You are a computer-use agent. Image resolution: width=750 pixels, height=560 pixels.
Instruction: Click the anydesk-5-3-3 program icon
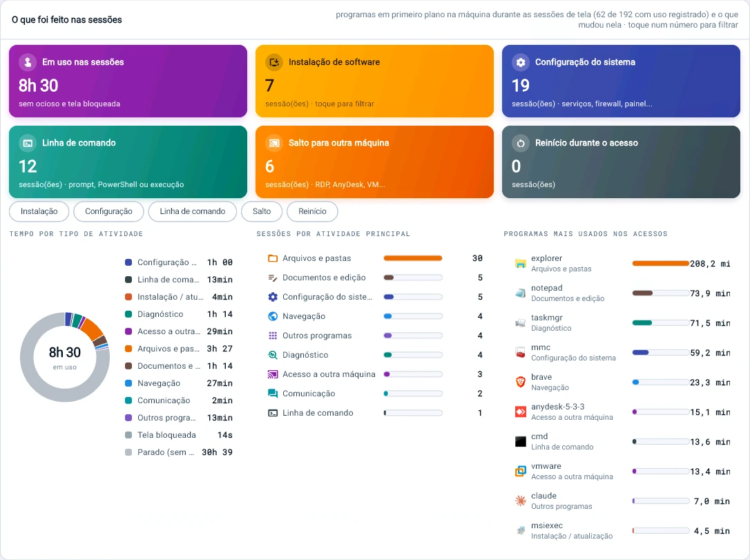click(521, 412)
